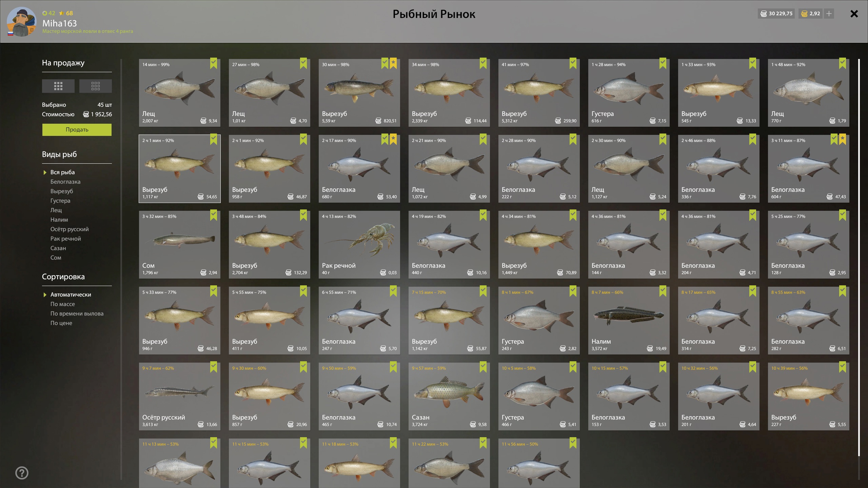This screenshot has height=488, width=868.
Task: Click the gold coins balance icon
Action: point(804,14)
